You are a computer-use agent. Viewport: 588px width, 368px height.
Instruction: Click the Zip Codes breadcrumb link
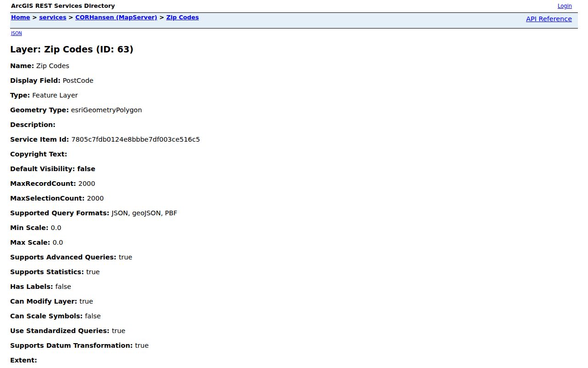182,17
